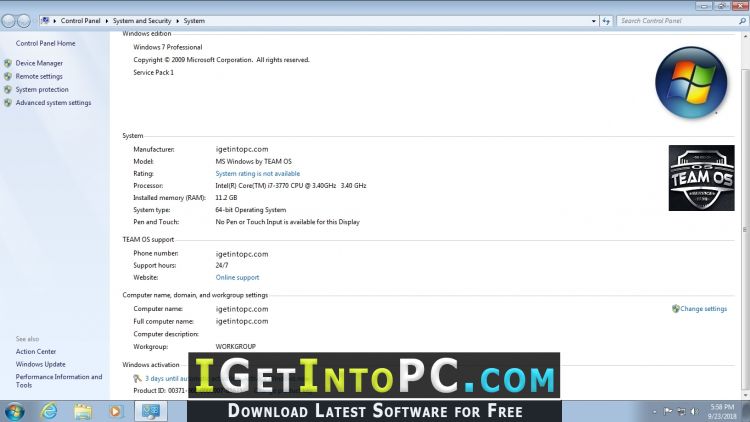Click the shield icon beside Change settings
The height and width of the screenshot is (422, 750).
(x=675, y=309)
